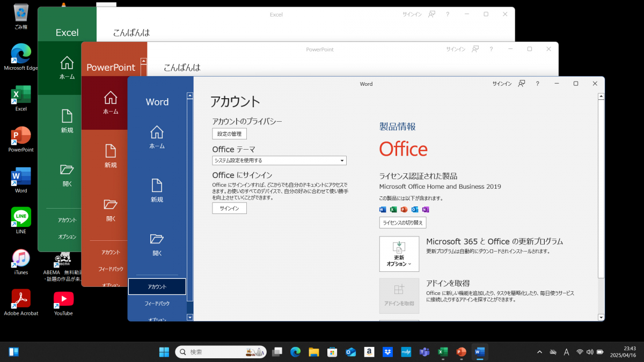644x362 pixels.
Task: Select the LINE desktop icon
Action: (21, 220)
